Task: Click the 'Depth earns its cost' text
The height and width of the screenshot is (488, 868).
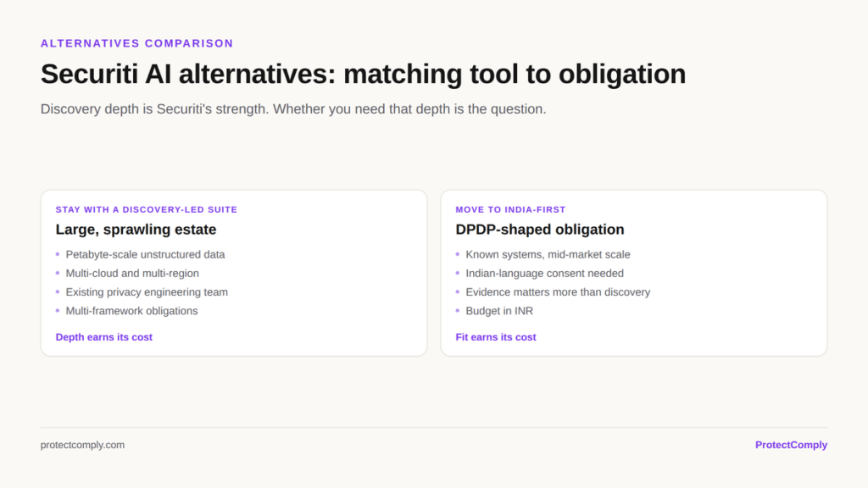Action: (103, 337)
